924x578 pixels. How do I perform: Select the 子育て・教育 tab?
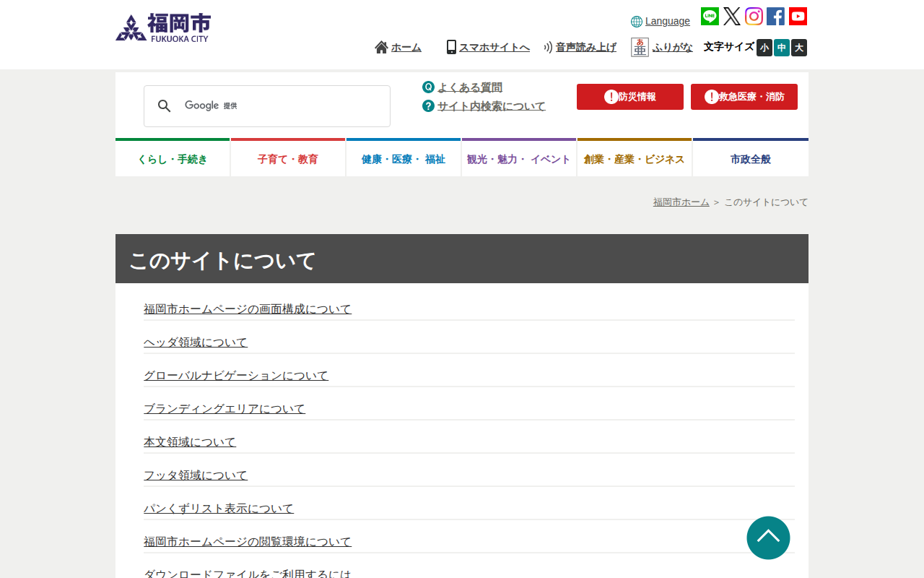288,159
